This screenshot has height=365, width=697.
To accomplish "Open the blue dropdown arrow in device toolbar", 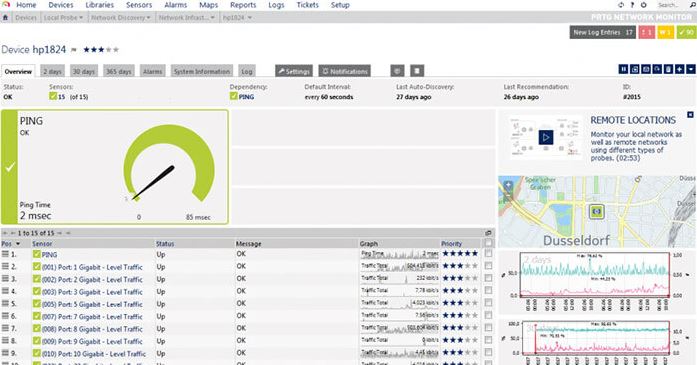I will [690, 69].
